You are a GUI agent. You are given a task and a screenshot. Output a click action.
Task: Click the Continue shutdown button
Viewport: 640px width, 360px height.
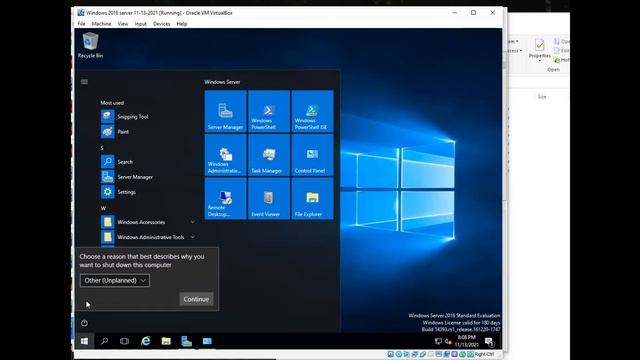tap(196, 299)
